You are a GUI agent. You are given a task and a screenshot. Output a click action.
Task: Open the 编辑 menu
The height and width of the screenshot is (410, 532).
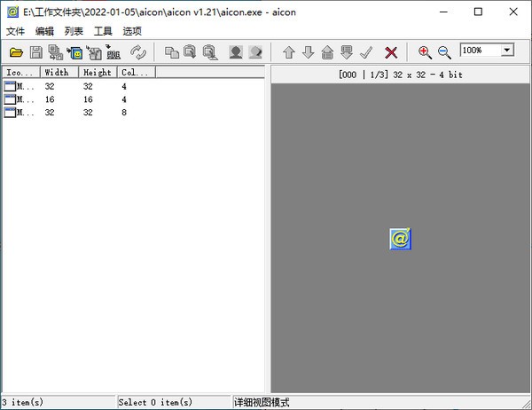pos(44,31)
